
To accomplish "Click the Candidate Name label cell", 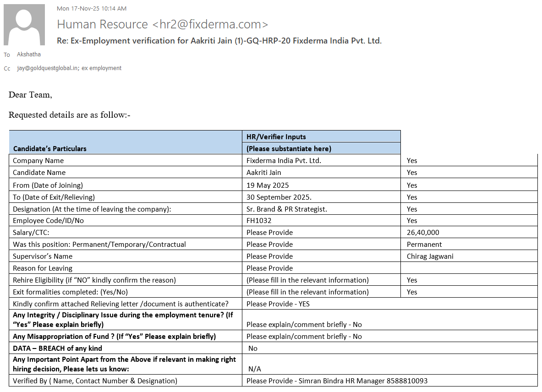I will 126,172.
